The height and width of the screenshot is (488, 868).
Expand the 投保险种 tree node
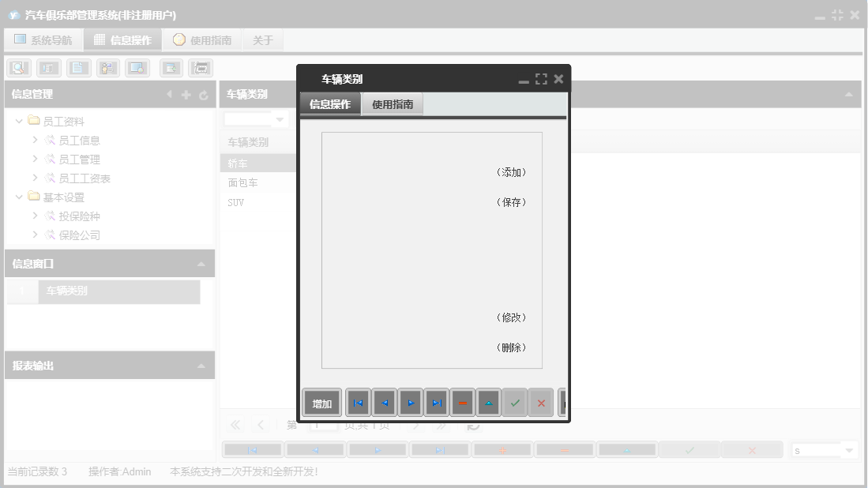pos(35,216)
